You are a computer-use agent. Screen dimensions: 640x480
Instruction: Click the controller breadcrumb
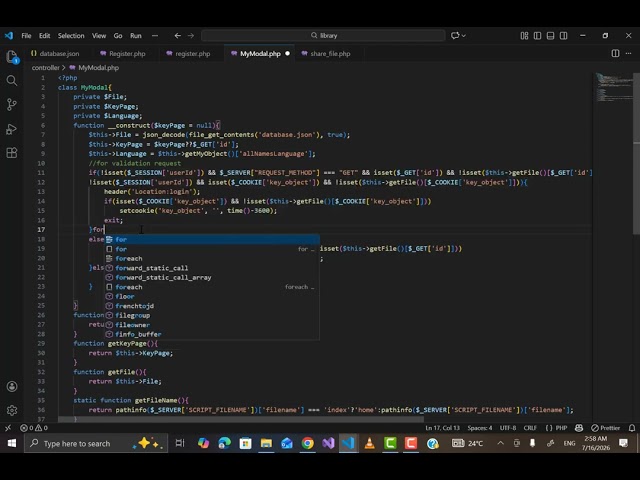coord(45,68)
